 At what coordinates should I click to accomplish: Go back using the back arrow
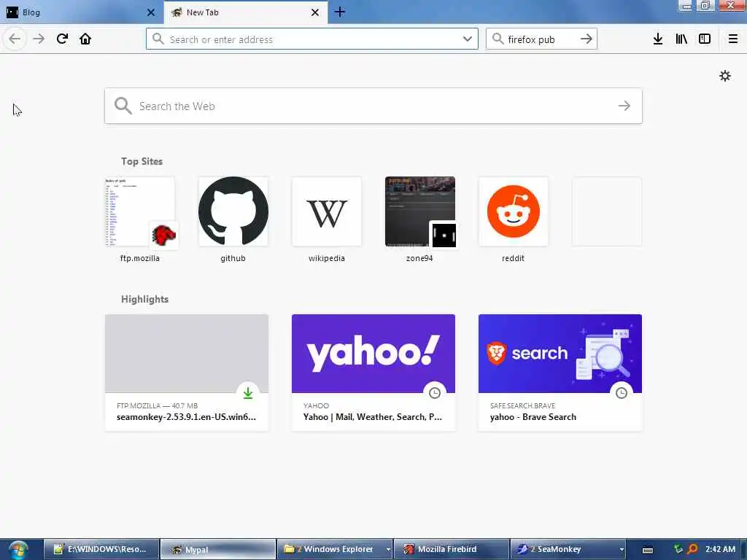(15, 39)
